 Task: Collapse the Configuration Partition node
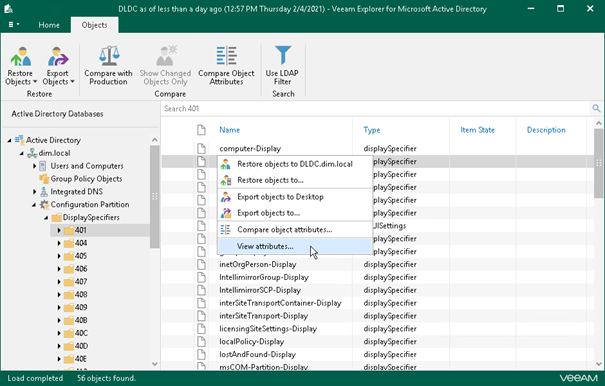[34, 205]
